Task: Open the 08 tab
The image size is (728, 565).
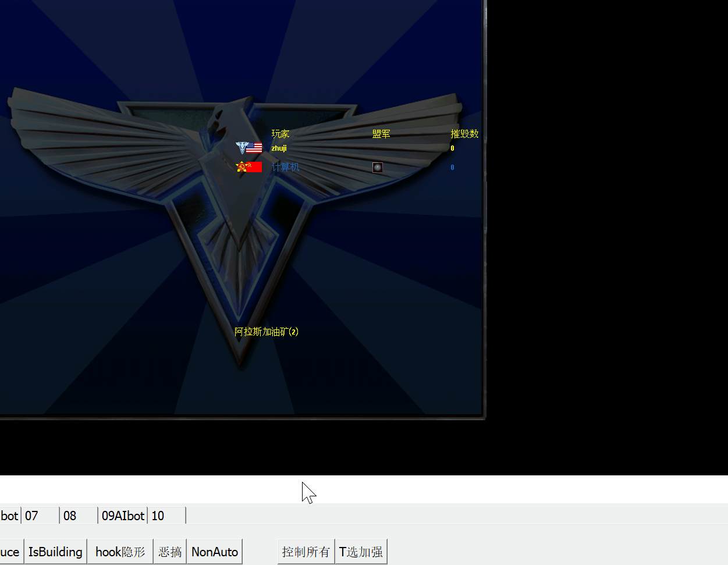Action: tap(79, 516)
